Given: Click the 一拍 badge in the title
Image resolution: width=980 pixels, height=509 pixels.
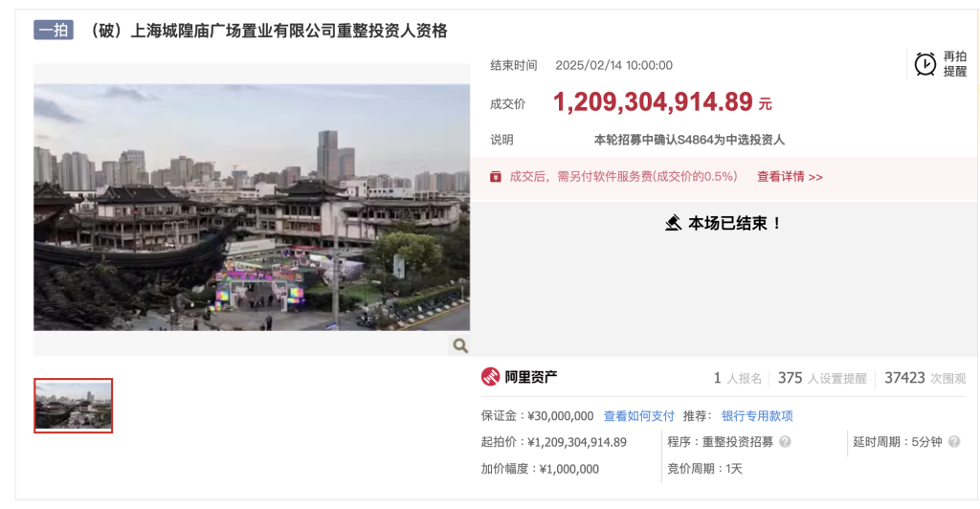Looking at the screenshot, I should pos(54,30).
